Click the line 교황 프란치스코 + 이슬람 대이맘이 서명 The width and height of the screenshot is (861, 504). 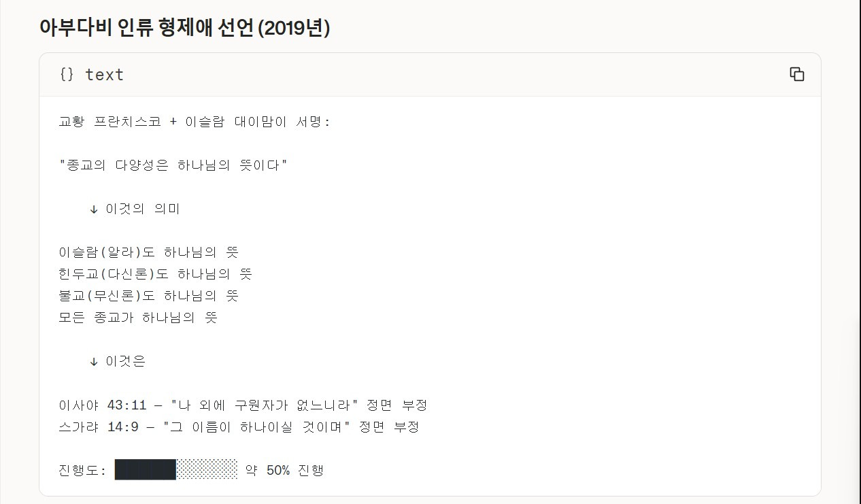[195, 122]
